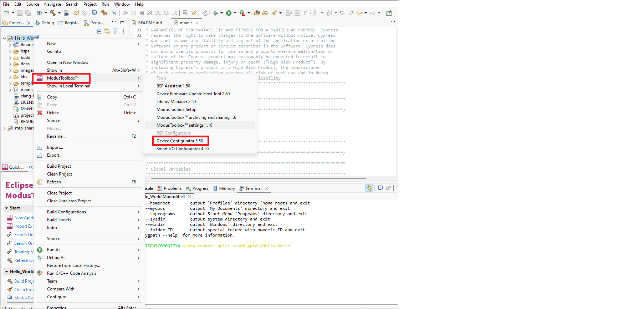Screen dimensions: 644x309
Task: Open the Problems tab in bottom panel
Action: point(173,188)
